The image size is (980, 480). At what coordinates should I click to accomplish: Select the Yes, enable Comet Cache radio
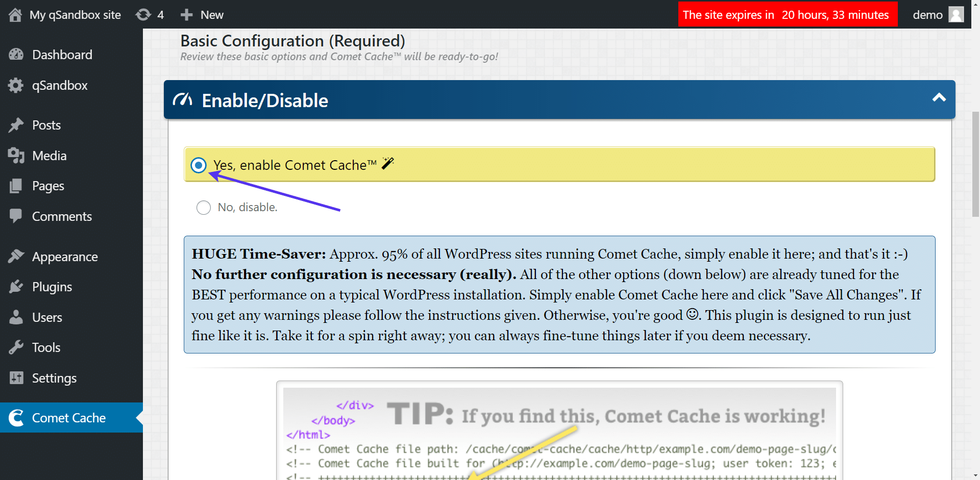tap(199, 165)
